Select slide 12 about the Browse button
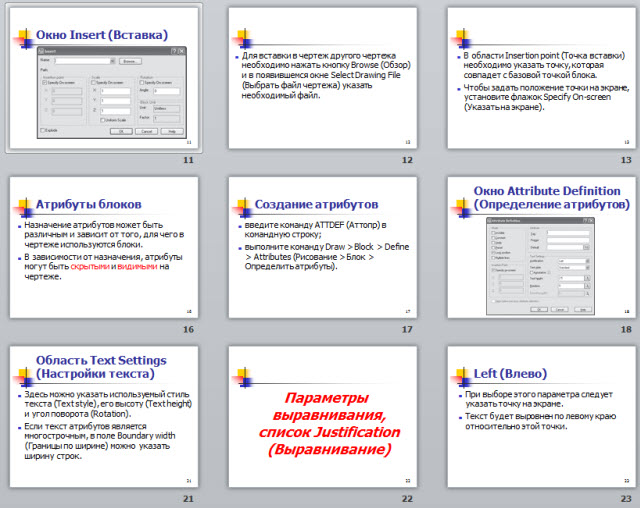 tap(320, 77)
